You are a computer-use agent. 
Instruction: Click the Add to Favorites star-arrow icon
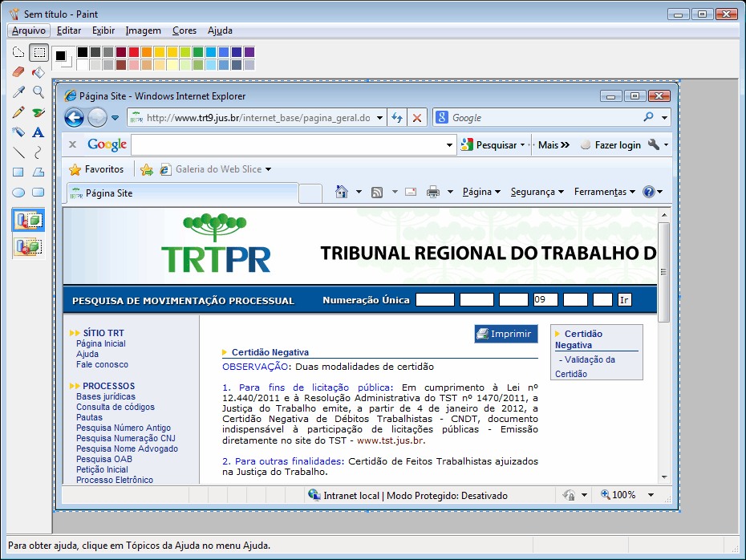coord(147,169)
